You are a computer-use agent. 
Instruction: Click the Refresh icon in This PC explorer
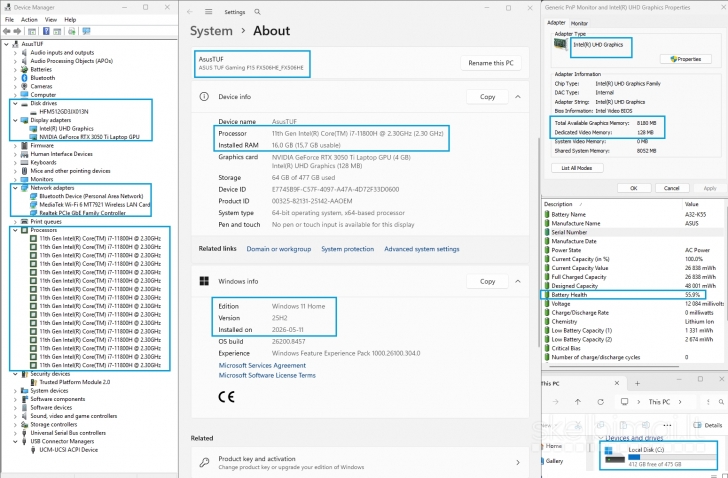point(600,402)
